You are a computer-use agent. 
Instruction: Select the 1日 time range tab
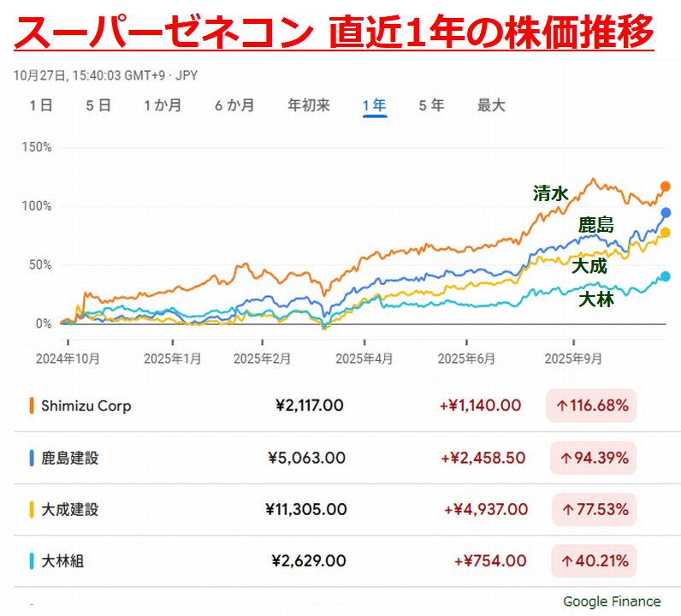pyautogui.click(x=40, y=105)
